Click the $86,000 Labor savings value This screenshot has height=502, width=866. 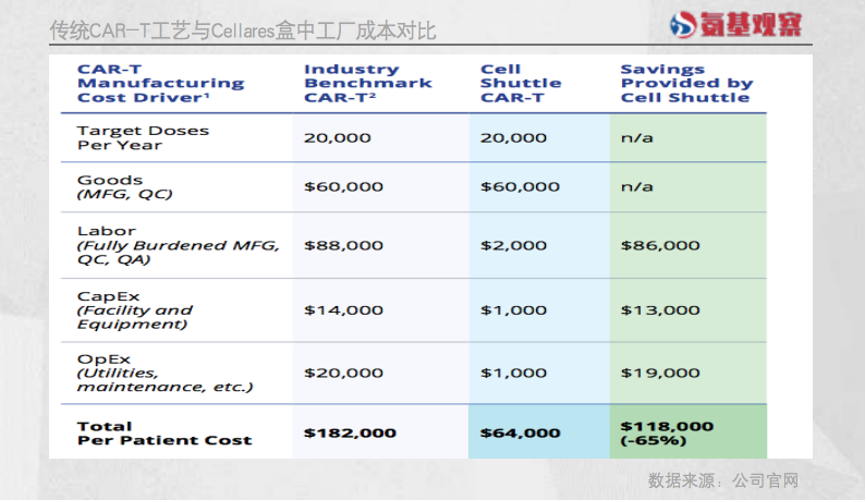click(661, 245)
